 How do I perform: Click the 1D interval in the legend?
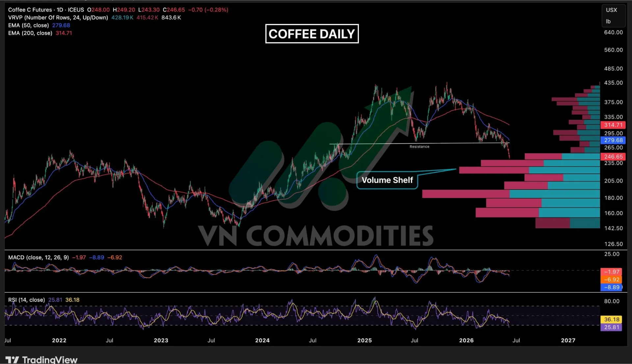[x=60, y=10]
